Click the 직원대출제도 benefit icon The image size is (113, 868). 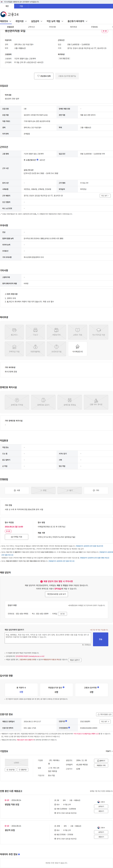click(x=35, y=349)
